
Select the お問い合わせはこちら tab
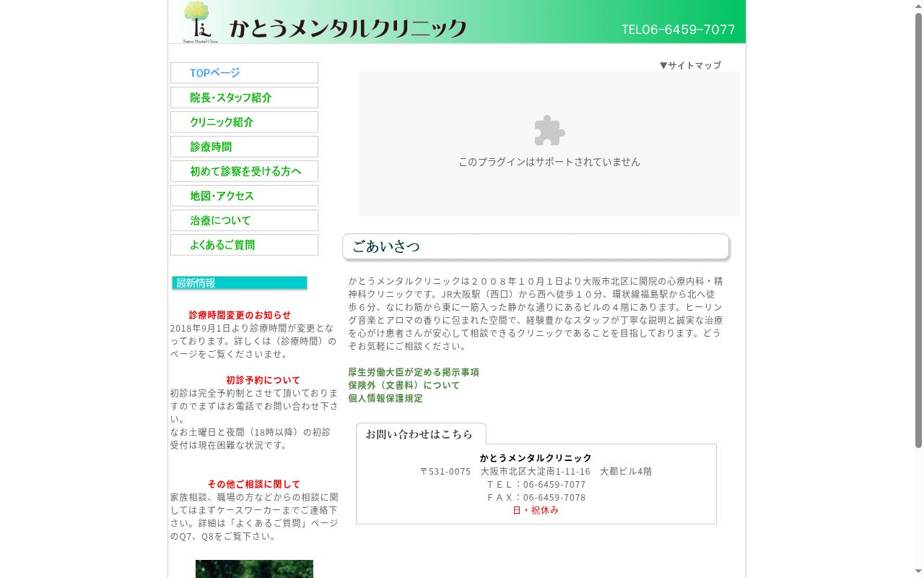pos(421,434)
